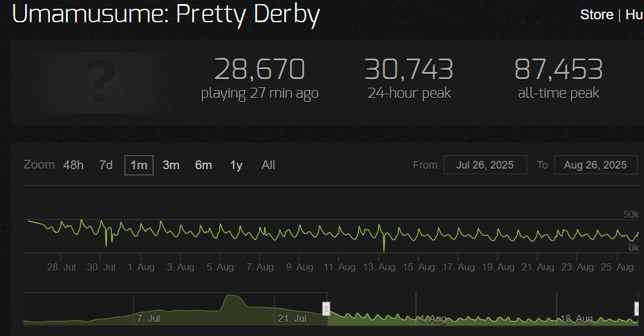The width and height of the screenshot is (644, 336).
Task: Select the 48h zoom range
Action: (73, 165)
